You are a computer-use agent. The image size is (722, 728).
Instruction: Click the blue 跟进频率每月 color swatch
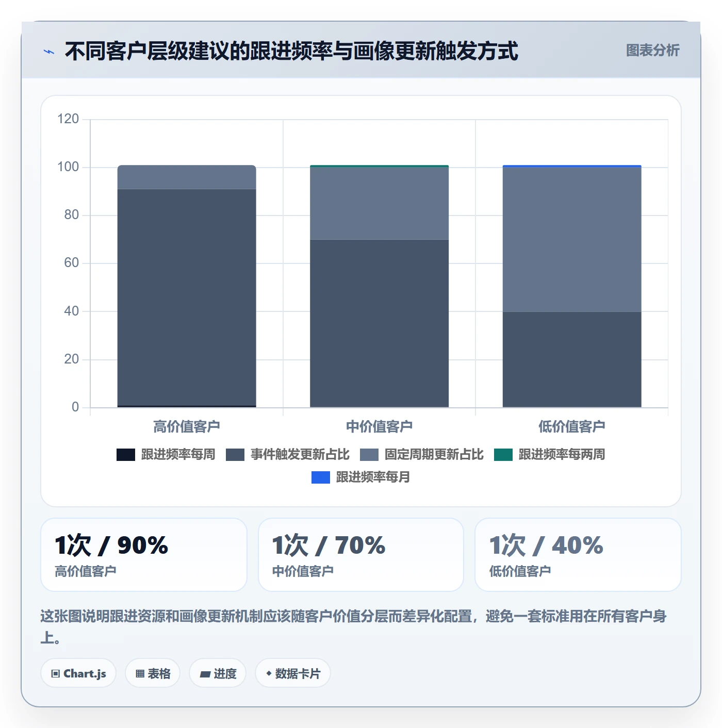pos(321,477)
